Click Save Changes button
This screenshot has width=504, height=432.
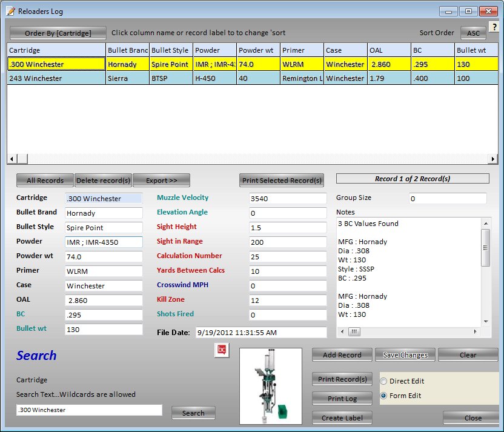coord(405,355)
